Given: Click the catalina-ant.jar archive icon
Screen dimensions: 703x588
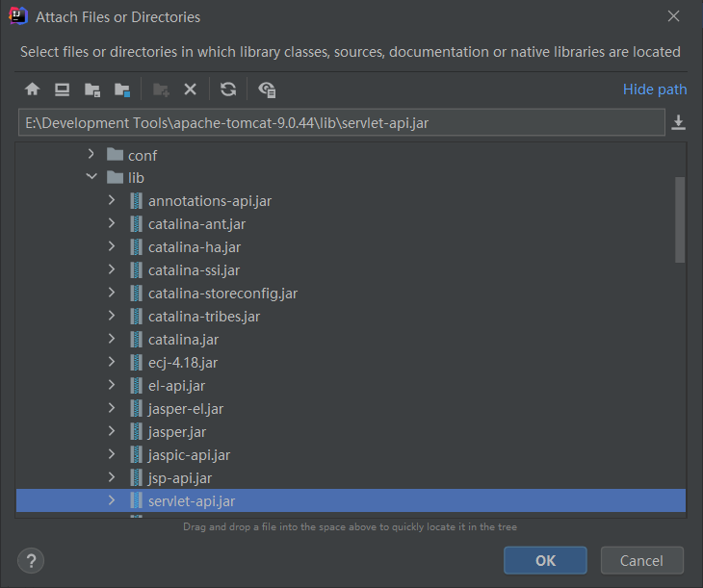Looking at the screenshot, I should (137, 223).
